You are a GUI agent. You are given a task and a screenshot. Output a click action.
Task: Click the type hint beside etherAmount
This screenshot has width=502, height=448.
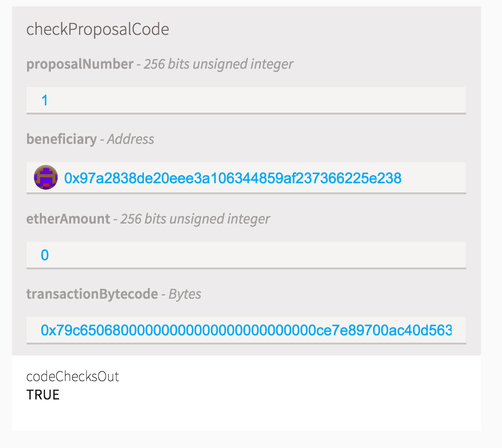pyautogui.click(x=195, y=219)
